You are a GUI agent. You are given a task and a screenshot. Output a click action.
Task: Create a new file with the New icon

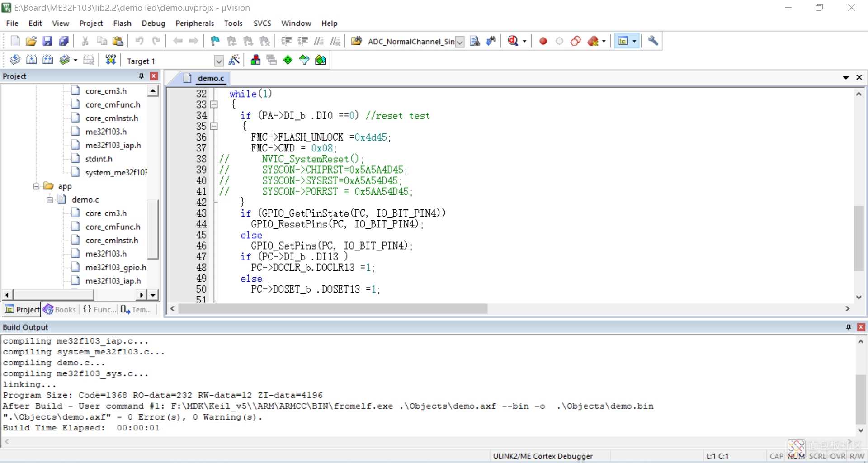(x=15, y=41)
